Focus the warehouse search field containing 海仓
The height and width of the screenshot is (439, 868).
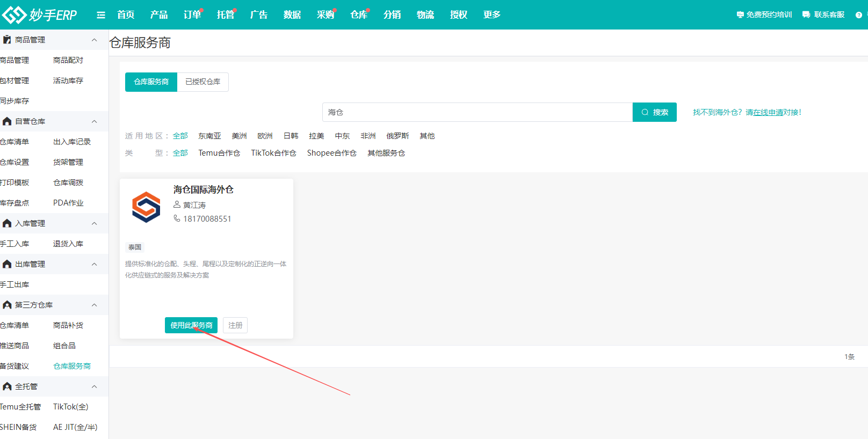(478, 112)
